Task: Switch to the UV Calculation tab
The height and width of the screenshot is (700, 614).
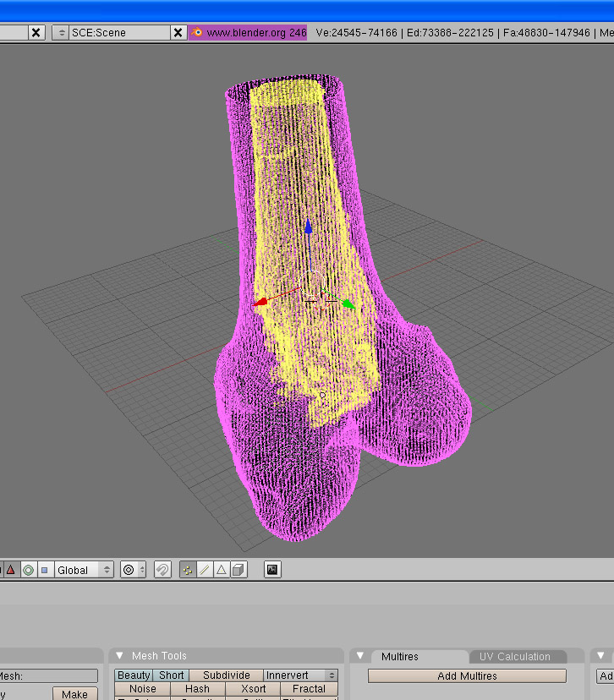Action: (x=515, y=657)
